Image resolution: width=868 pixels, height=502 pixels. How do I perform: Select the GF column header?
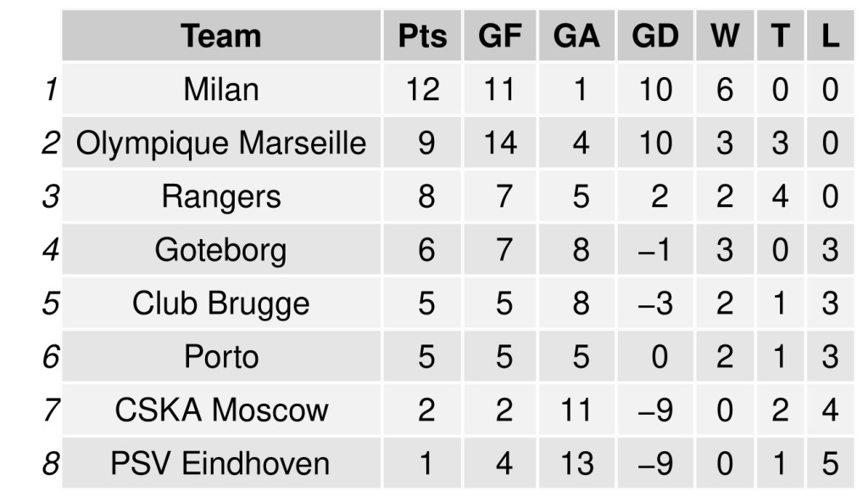[499, 36]
